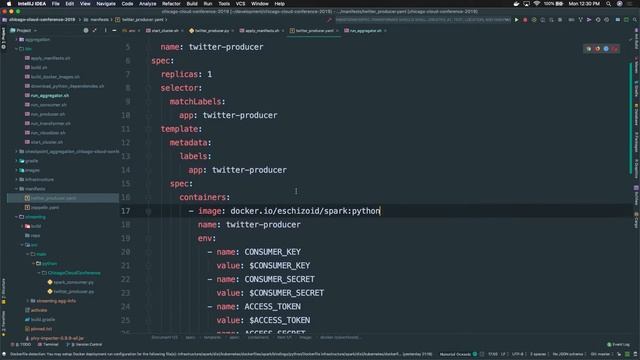Open the macOS Spotlight search icon
The image size is (640, 360).
609,4
